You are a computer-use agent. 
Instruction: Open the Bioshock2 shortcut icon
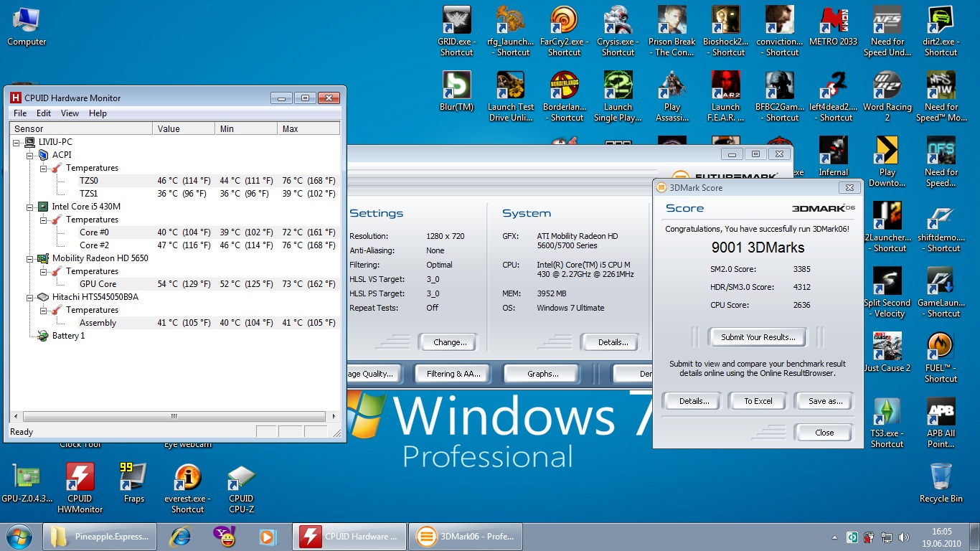click(x=725, y=32)
